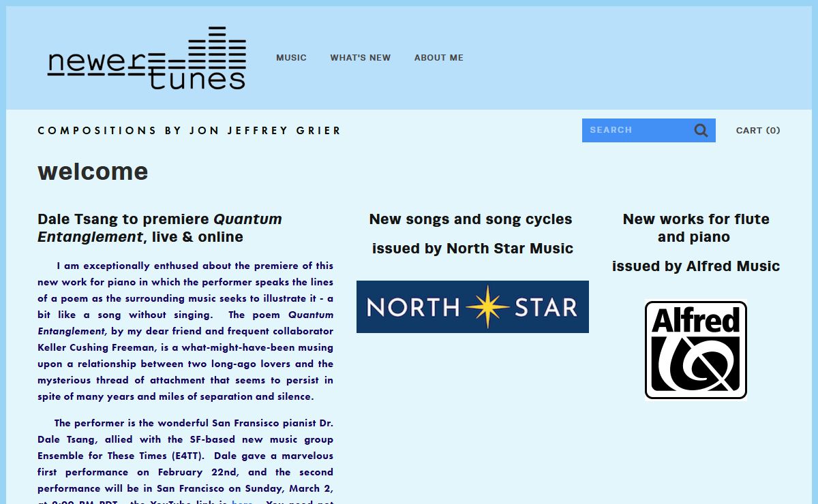Screen dimensions: 818x504
Task: Open the MUSIC menu
Action: click(291, 58)
